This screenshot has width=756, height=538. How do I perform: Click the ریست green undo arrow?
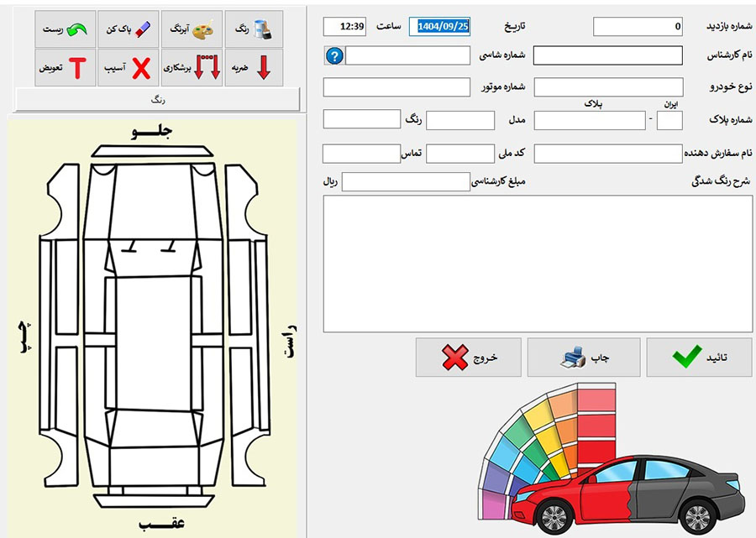65,29
